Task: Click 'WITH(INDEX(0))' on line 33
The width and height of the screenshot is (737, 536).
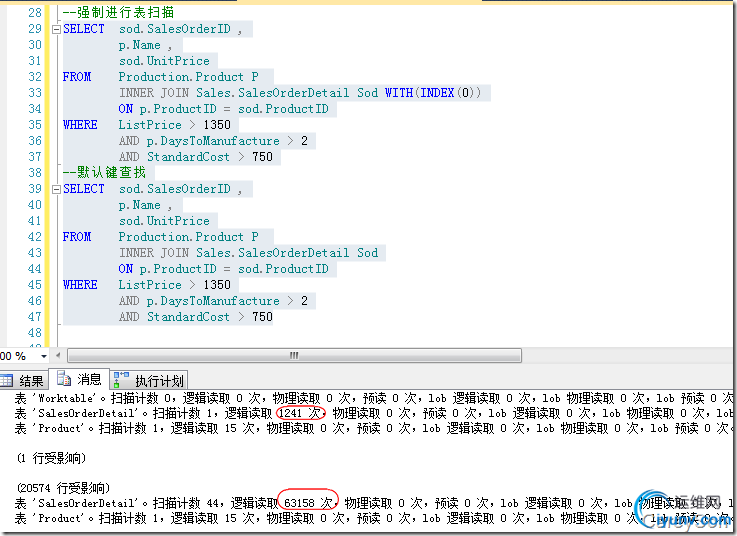Action: (x=433, y=93)
